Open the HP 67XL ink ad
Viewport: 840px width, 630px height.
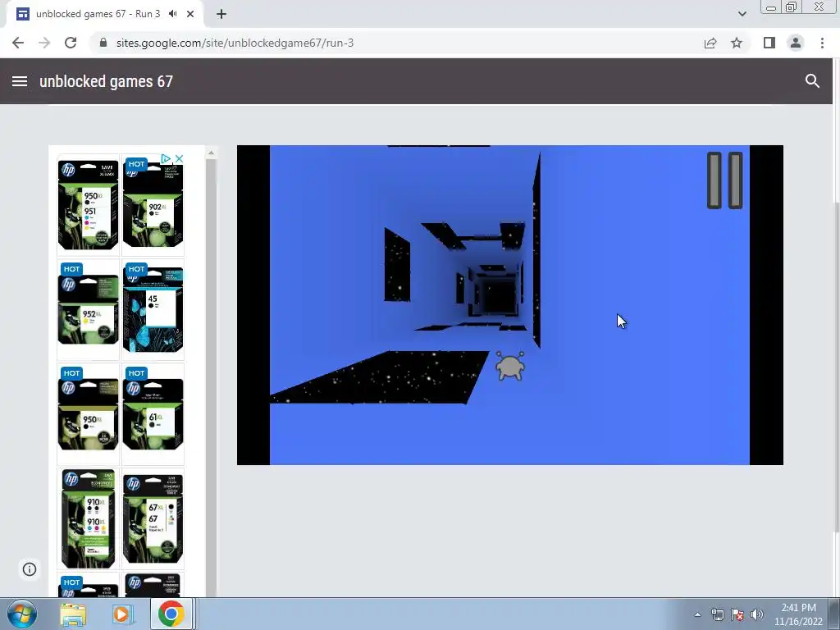point(153,518)
